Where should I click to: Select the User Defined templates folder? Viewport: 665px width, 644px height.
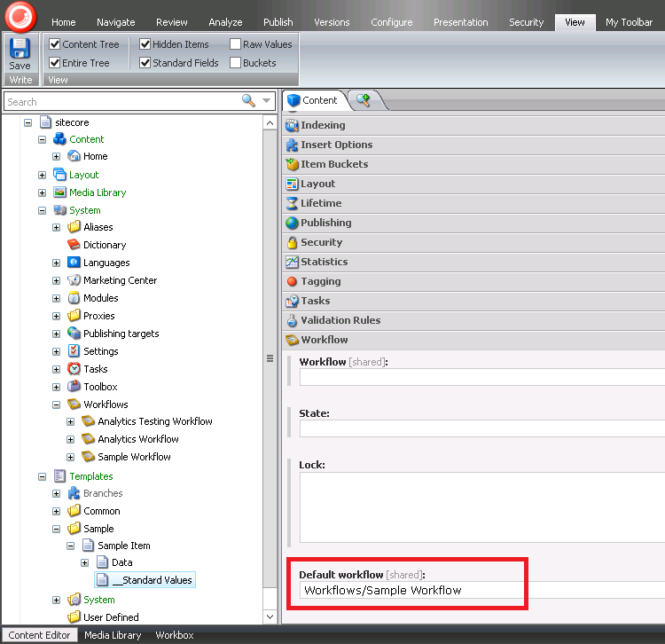(x=111, y=617)
